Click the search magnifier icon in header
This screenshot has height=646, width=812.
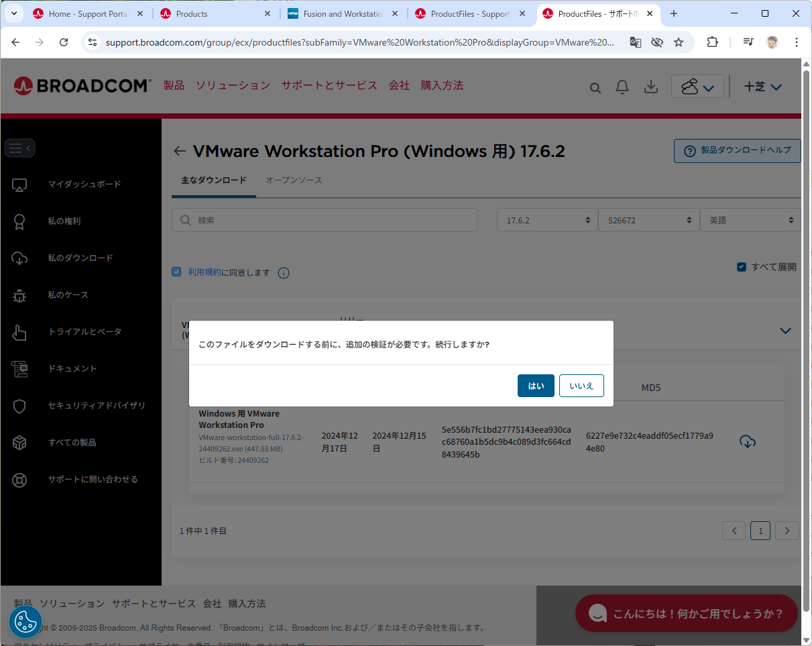click(595, 88)
